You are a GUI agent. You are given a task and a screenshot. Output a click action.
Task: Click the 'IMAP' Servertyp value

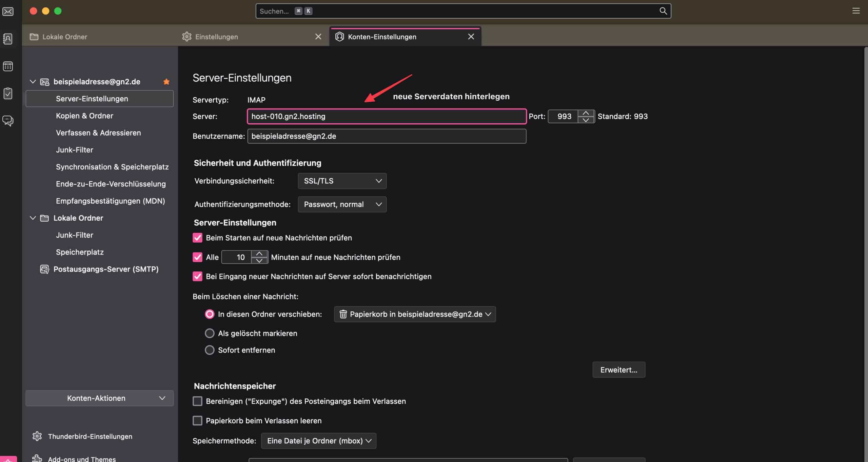[x=256, y=100]
